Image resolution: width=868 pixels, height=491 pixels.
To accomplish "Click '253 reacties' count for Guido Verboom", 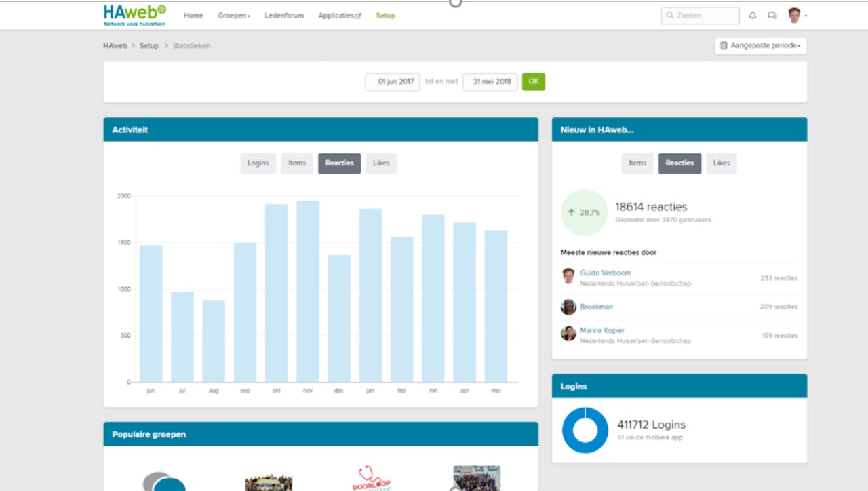I will point(779,278).
